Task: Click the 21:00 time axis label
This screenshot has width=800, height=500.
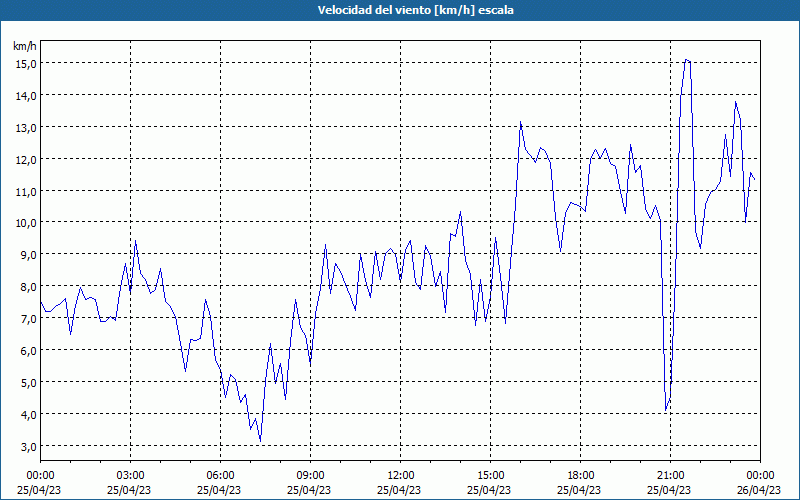Action: pyautogui.click(x=670, y=476)
